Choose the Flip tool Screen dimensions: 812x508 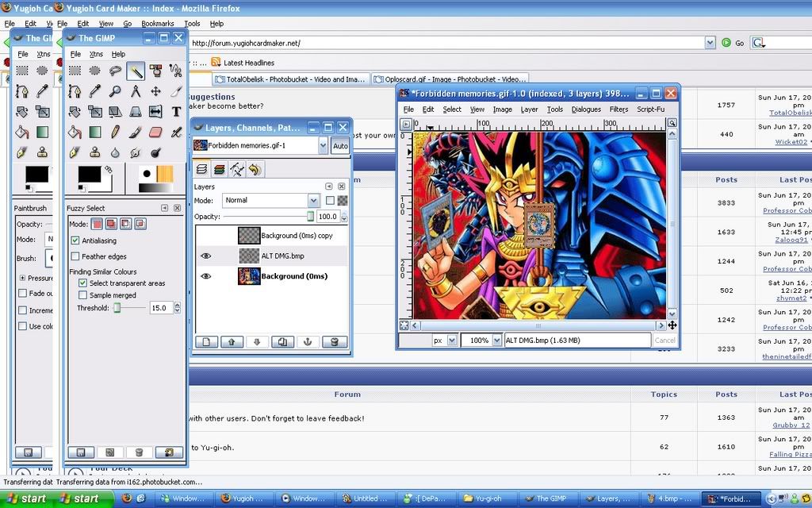coord(155,111)
